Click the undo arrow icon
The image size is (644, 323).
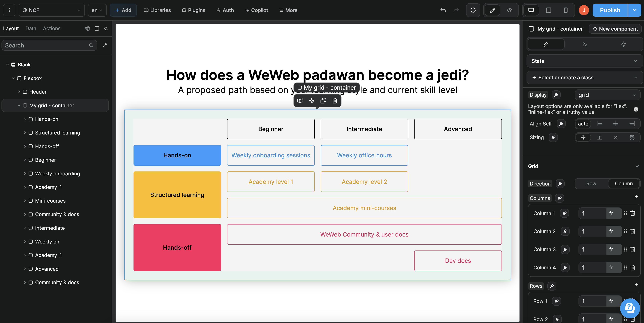click(443, 10)
